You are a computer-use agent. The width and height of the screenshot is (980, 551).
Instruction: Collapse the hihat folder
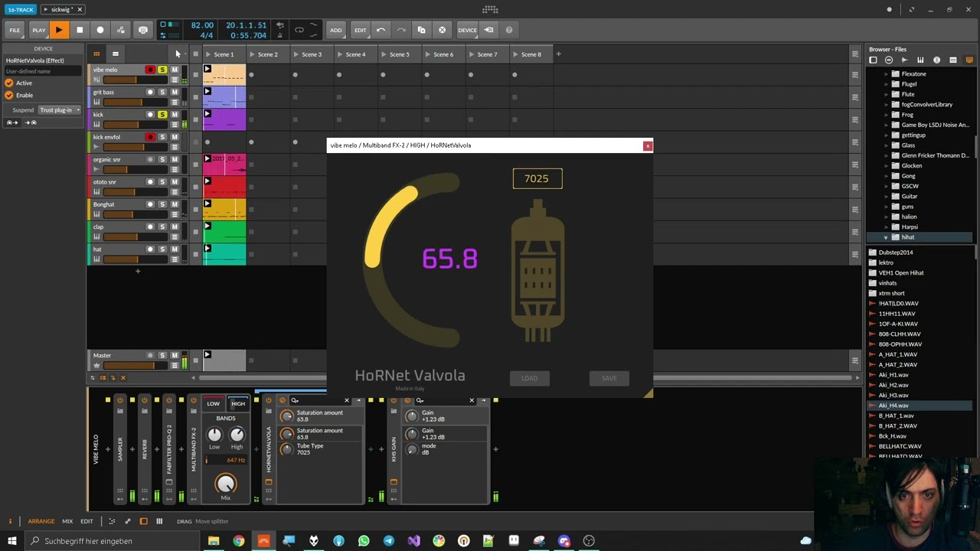click(886, 237)
